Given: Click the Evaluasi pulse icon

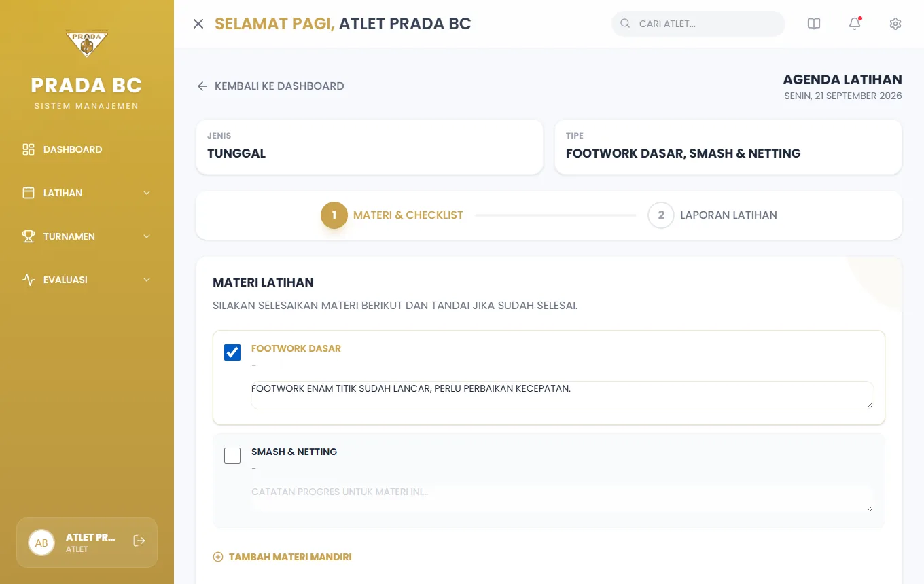Looking at the screenshot, I should click(x=29, y=280).
